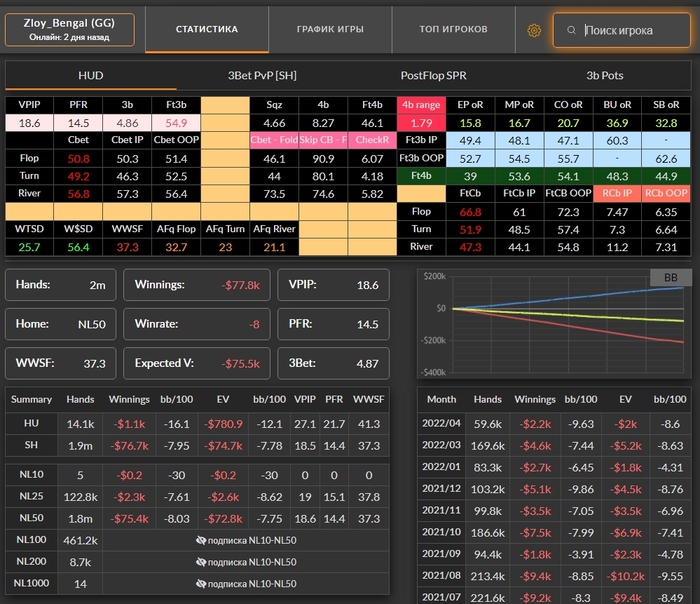Switch to the СТАТИСТИКА tab
Image resolution: width=700 pixels, height=604 pixels.
pos(207,30)
